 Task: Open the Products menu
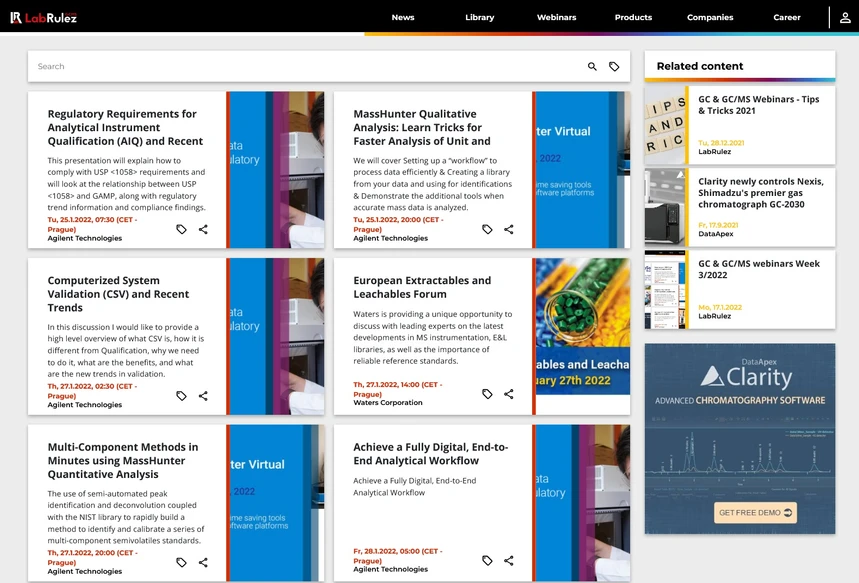[633, 18]
